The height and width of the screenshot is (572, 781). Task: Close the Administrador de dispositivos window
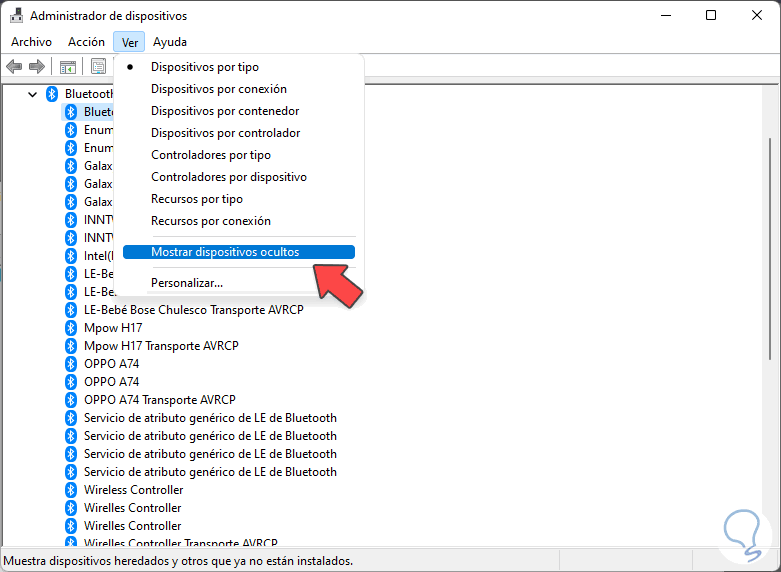pos(757,15)
